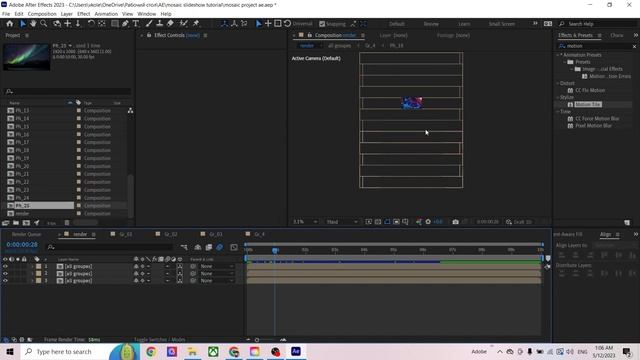Toggle the Frame Blending icon in the timeline
Image resolution: width=640 pixels, height=360 pixels.
coord(209,247)
